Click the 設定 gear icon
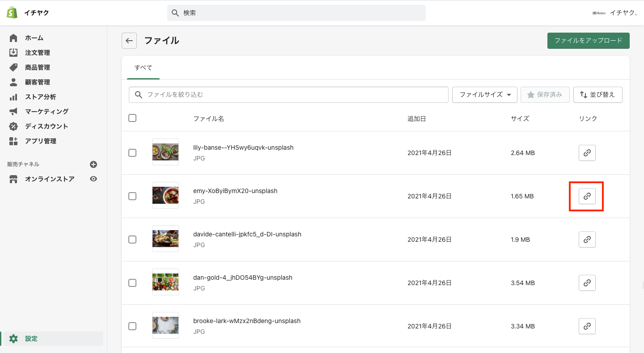This screenshot has height=353, width=644. click(x=13, y=339)
